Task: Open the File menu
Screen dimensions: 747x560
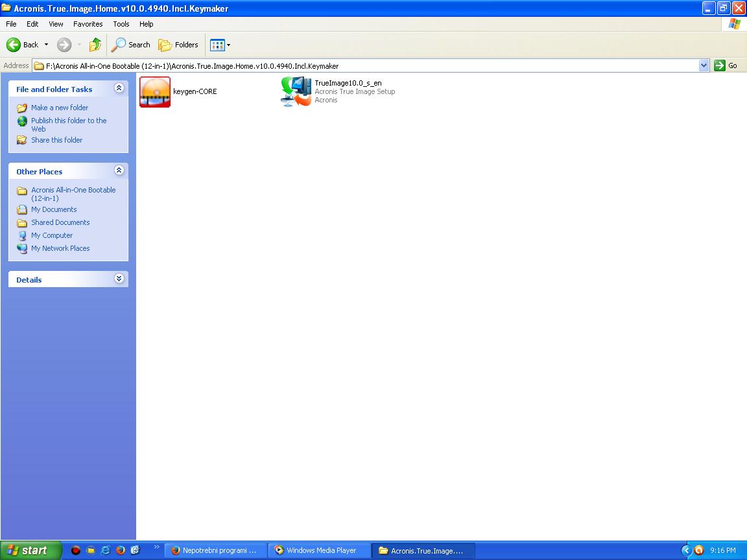Action: tap(11, 24)
